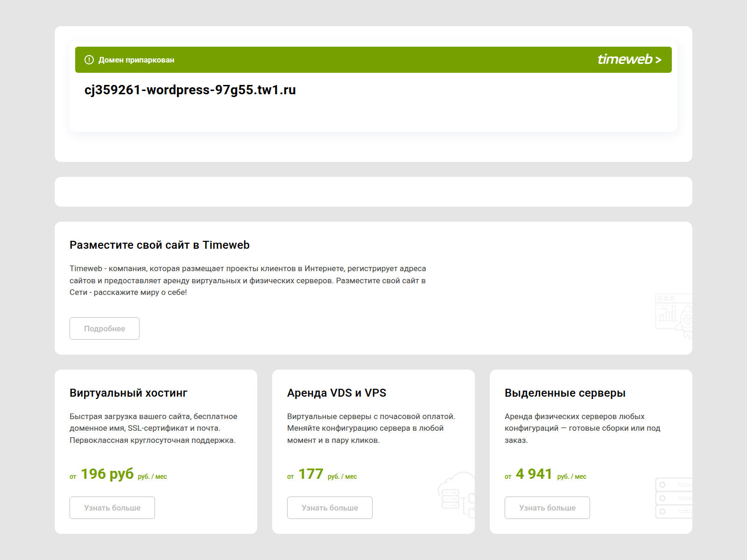Screen dimensions: 747x560
Task: Click the Домен припаркован banner text
Action: [136, 60]
